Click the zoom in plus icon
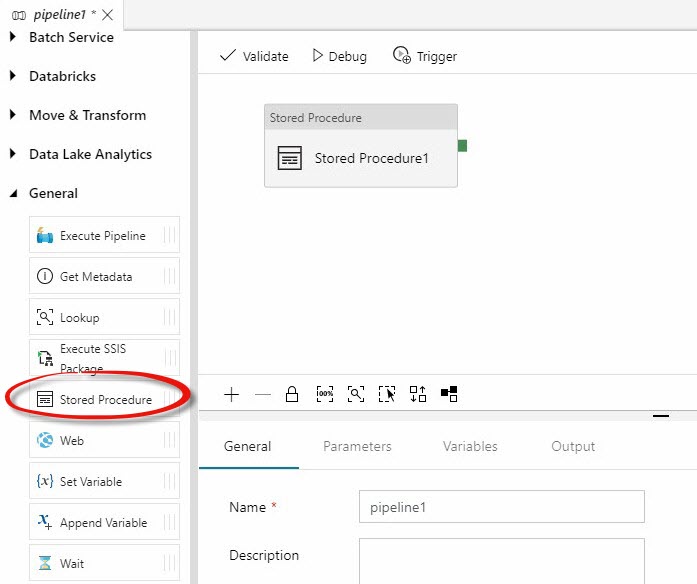The width and height of the screenshot is (697, 584). [231, 395]
